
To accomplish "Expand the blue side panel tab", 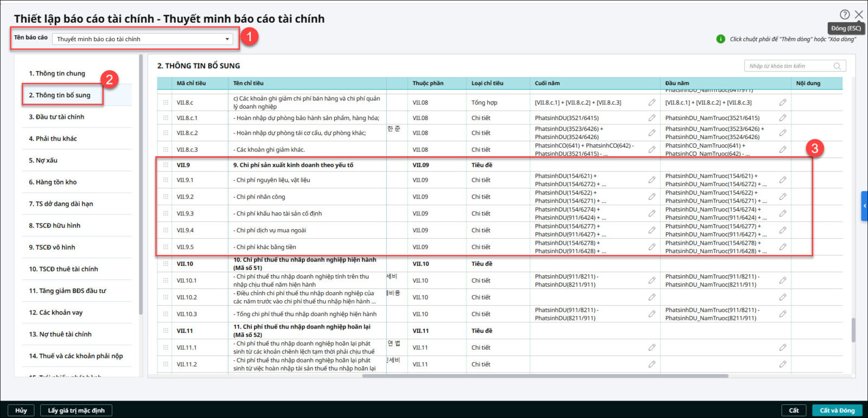I will coord(864,206).
